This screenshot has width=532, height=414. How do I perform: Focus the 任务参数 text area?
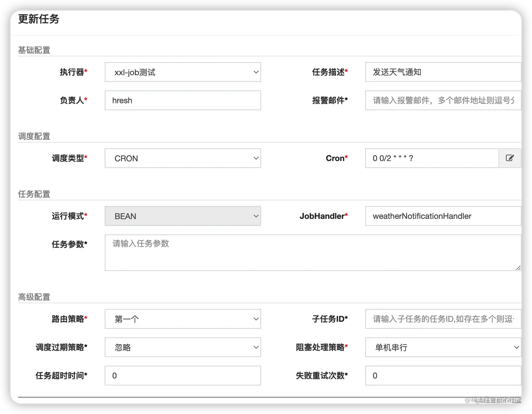[x=313, y=253]
